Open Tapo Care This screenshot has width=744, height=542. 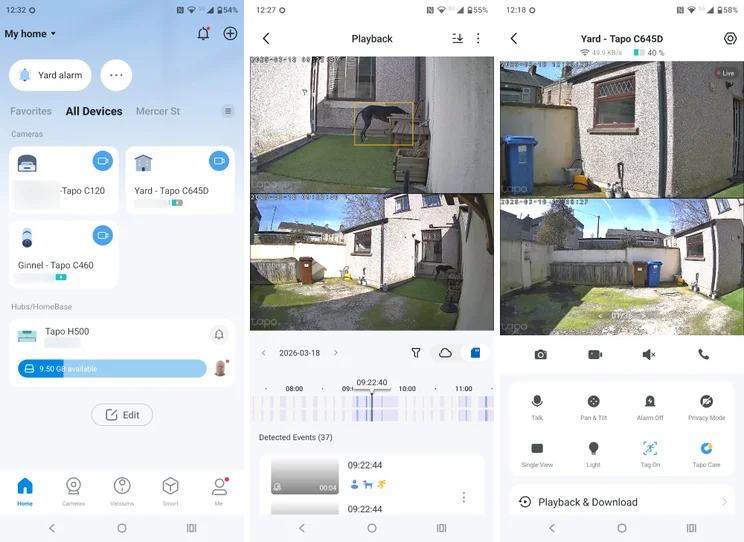707,454
